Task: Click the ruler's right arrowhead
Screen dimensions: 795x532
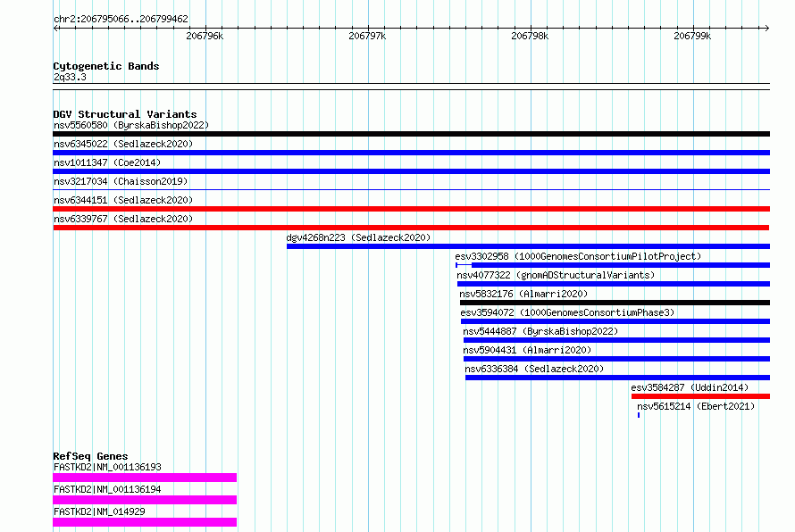Action: click(767, 29)
